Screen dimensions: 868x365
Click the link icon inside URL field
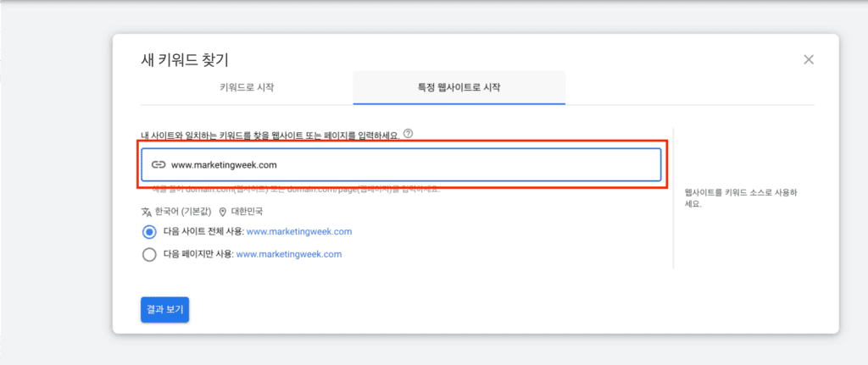(x=159, y=165)
